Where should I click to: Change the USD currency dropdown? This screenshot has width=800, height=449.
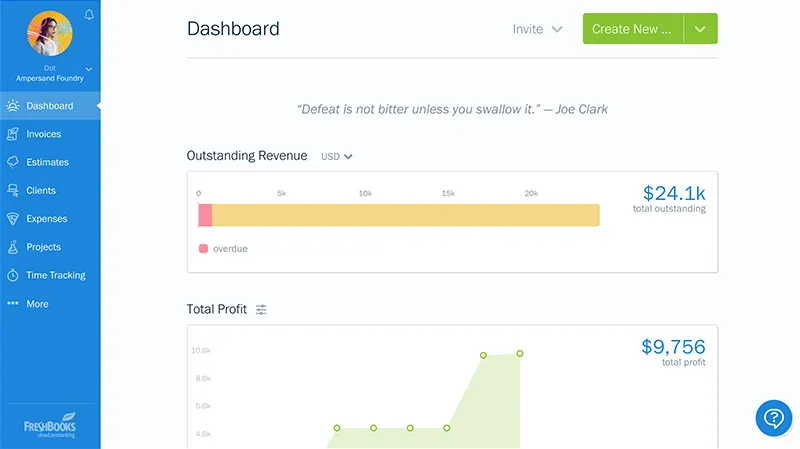coord(337,156)
